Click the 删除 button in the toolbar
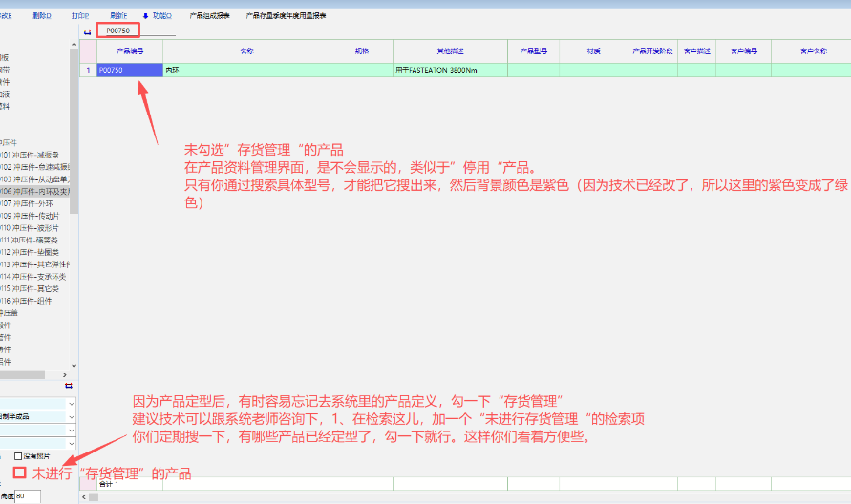 42,16
